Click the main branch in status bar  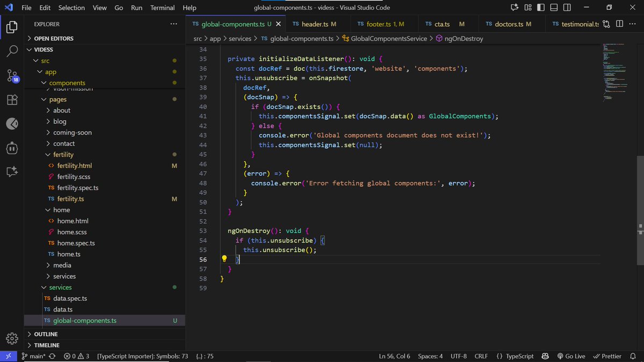click(x=33, y=356)
